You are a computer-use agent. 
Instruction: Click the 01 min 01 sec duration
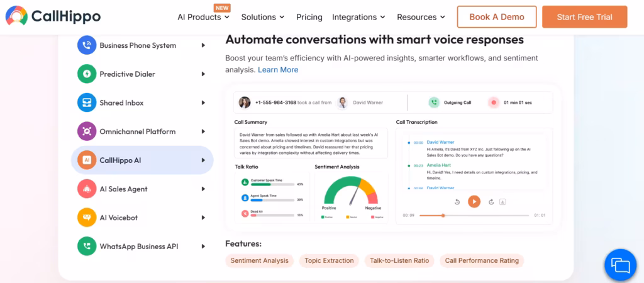(x=518, y=103)
